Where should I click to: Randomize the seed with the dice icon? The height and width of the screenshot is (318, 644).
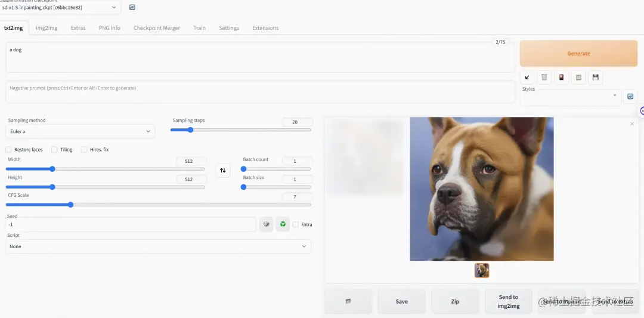(266, 224)
